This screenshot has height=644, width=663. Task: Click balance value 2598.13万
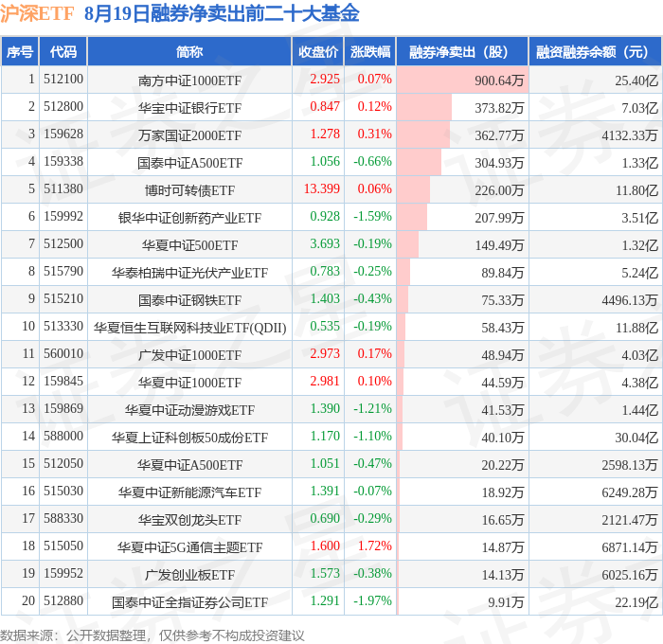[630, 465]
